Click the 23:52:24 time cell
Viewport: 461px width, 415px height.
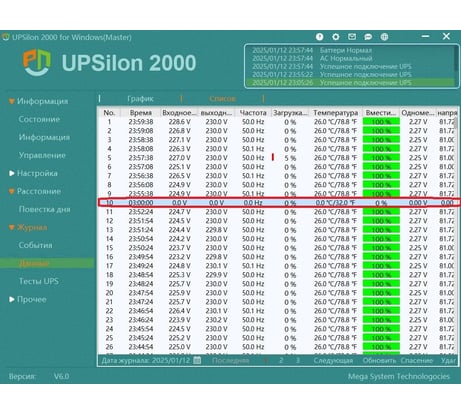pos(141,212)
